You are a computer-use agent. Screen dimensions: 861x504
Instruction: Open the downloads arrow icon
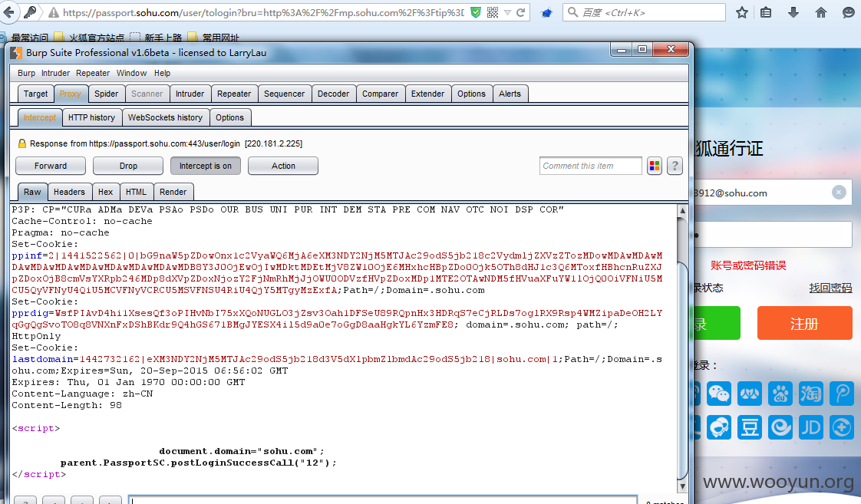[793, 12]
